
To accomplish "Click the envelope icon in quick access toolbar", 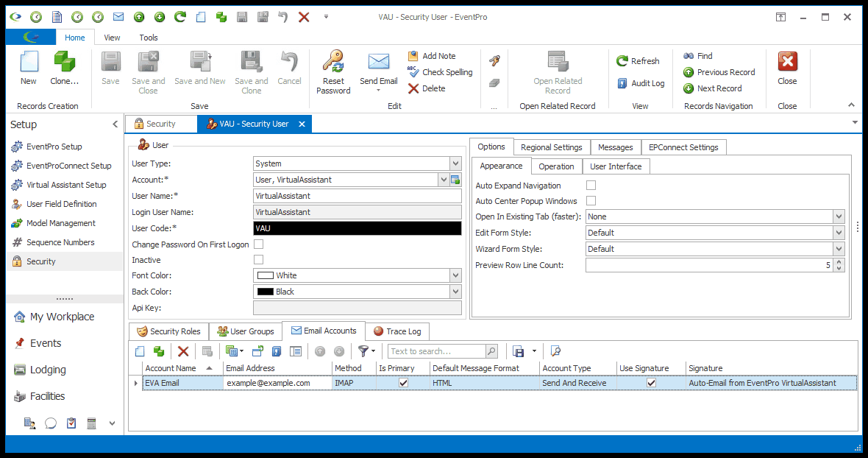I will (x=118, y=17).
